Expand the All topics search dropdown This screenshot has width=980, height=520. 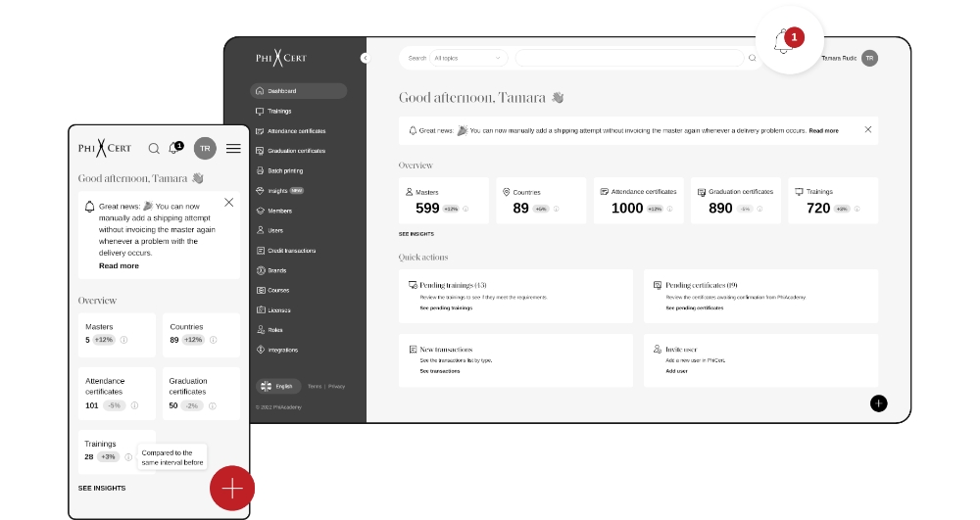coord(468,58)
